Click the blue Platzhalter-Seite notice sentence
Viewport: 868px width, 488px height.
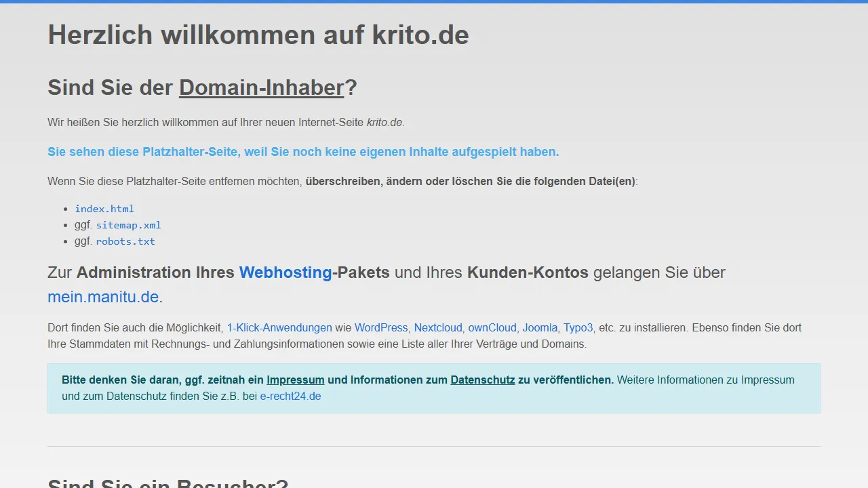(303, 152)
